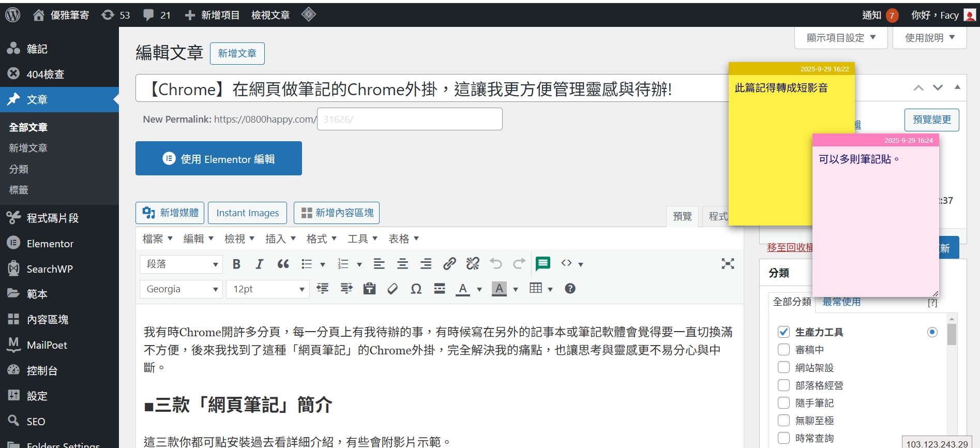This screenshot has width=980, height=448.
Task: Open the 插入 editor menu
Action: (280, 238)
